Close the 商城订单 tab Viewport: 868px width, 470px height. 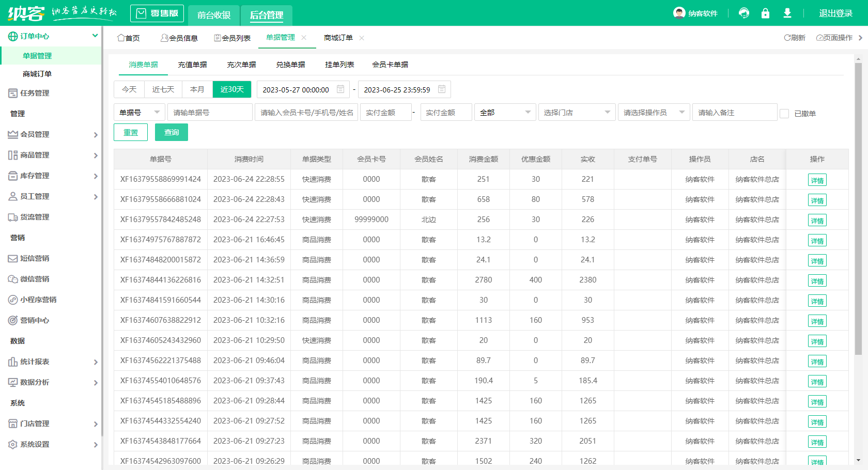tap(362, 38)
